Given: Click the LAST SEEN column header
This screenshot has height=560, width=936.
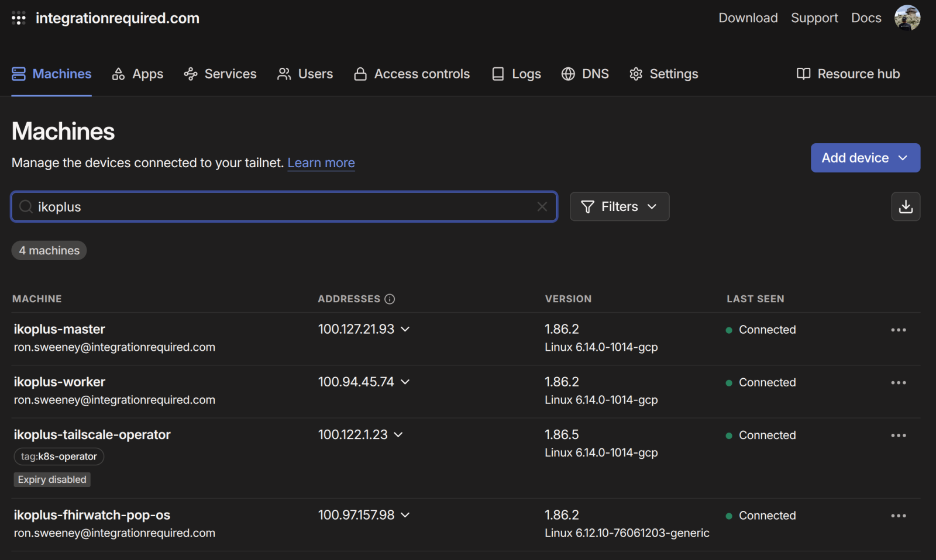Looking at the screenshot, I should click(755, 299).
